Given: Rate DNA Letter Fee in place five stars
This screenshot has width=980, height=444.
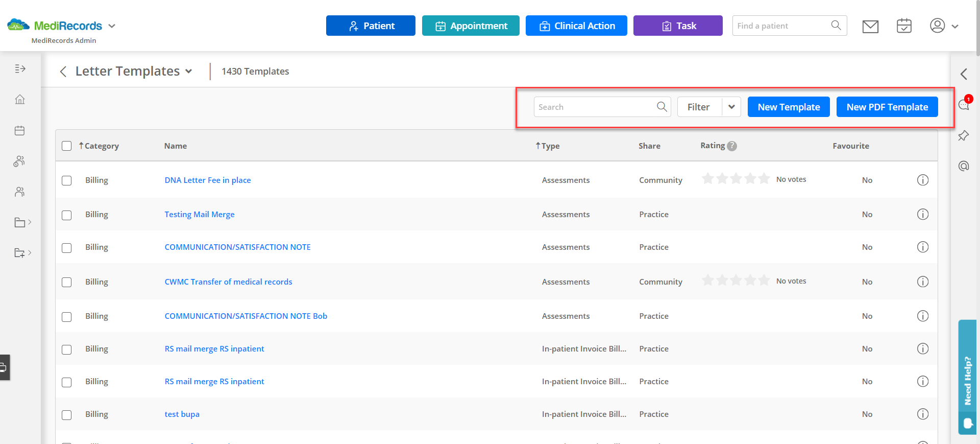Looking at the screenshot, I should [x=764, y=178].
